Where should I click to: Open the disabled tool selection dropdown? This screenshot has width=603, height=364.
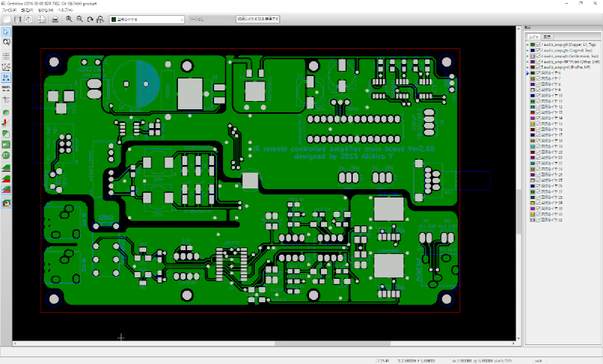click(211, 20)
